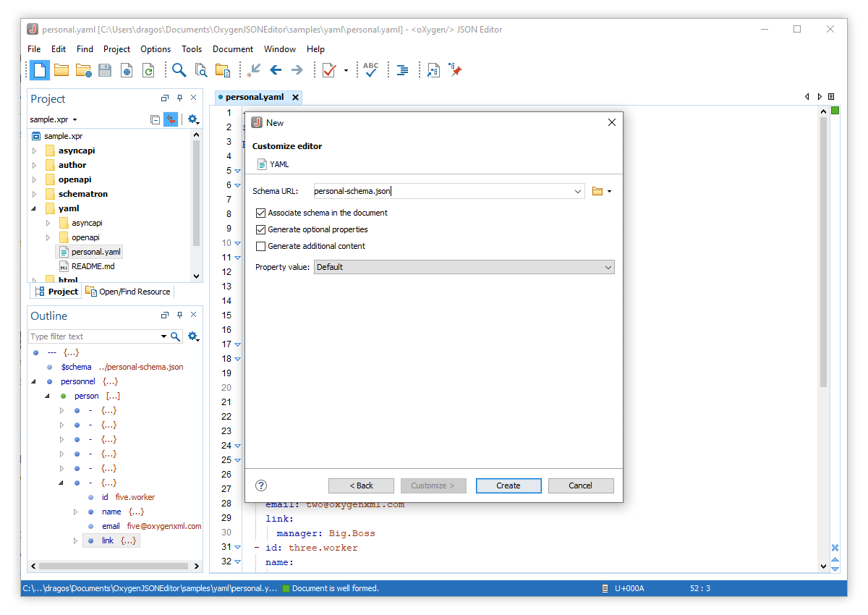Pin the Project panel
The image size is (868, 615).
pos(179,98)
